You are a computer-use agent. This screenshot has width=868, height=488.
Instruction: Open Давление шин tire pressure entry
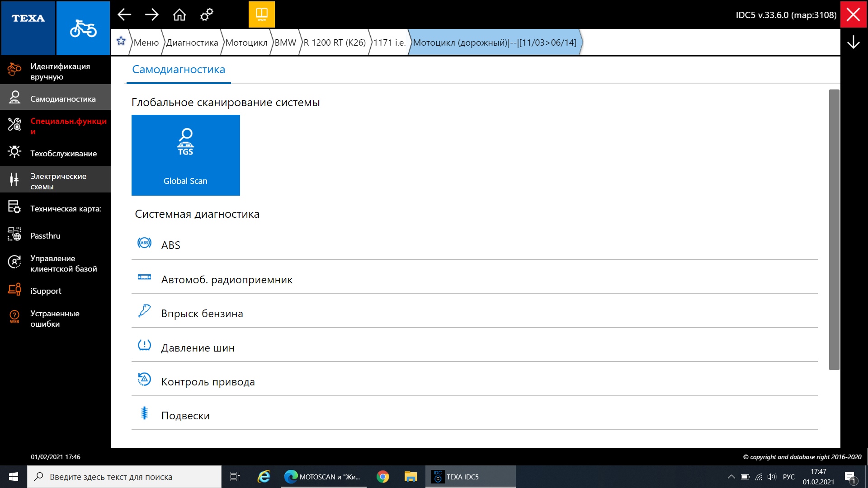point(198,348)
